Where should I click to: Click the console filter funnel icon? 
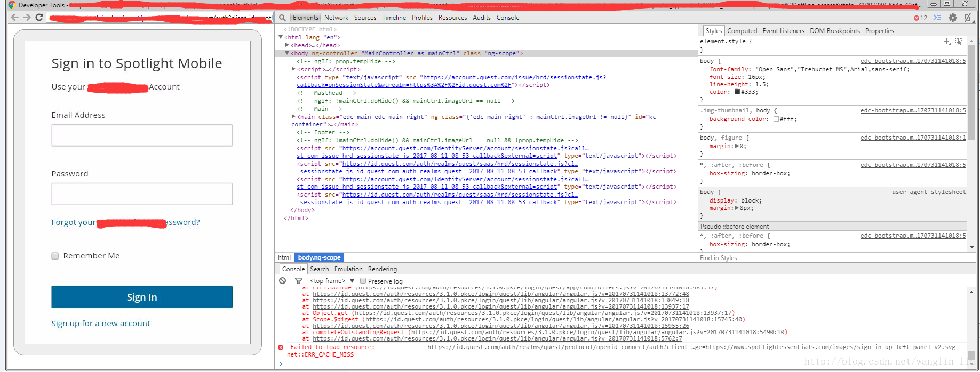299,281
